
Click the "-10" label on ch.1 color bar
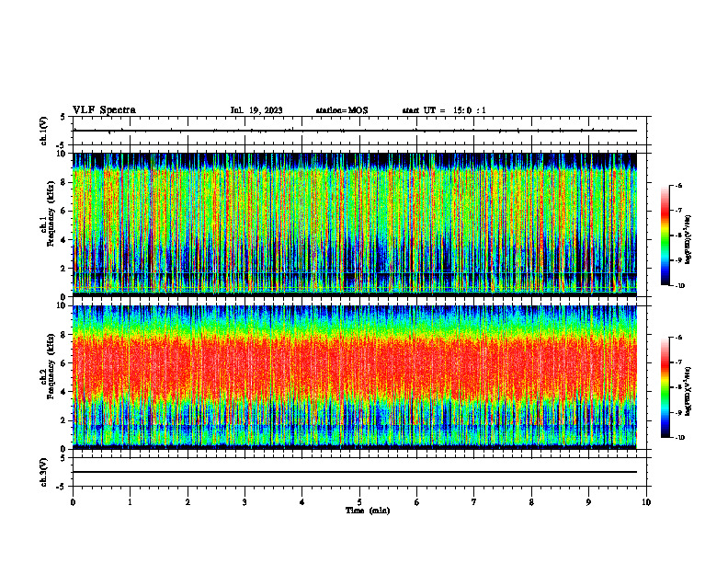click(x=680, y=286)
